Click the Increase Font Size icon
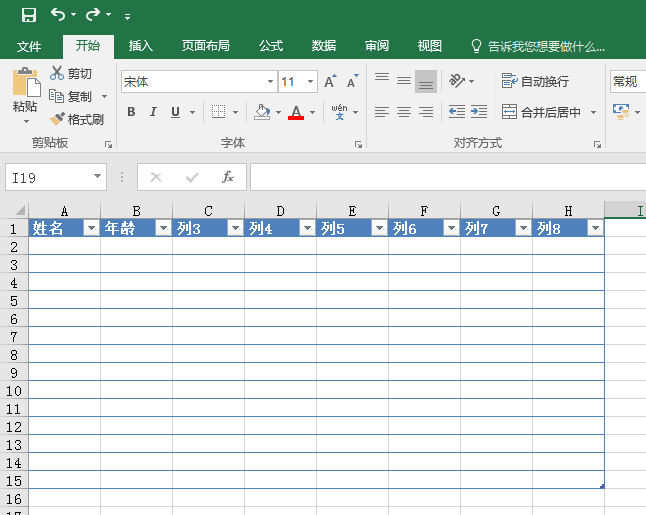Image resolution: width=646 pixels, height=515 pixels. coord(330,82)
